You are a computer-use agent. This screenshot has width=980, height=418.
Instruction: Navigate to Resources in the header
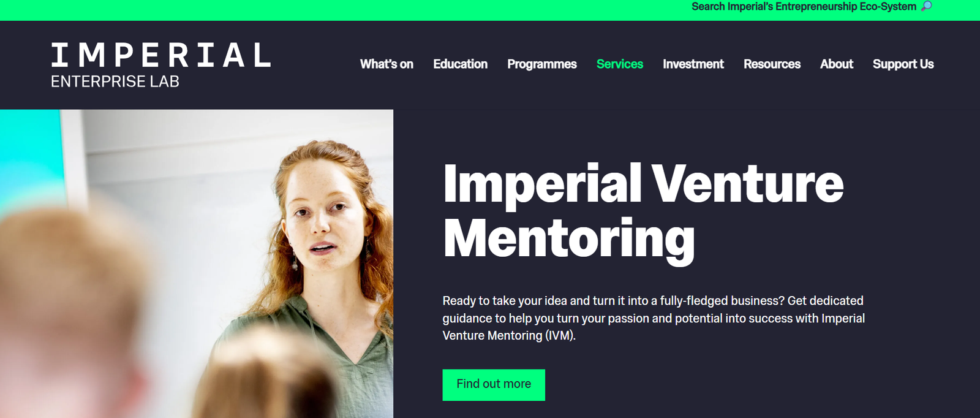(772, 64)
